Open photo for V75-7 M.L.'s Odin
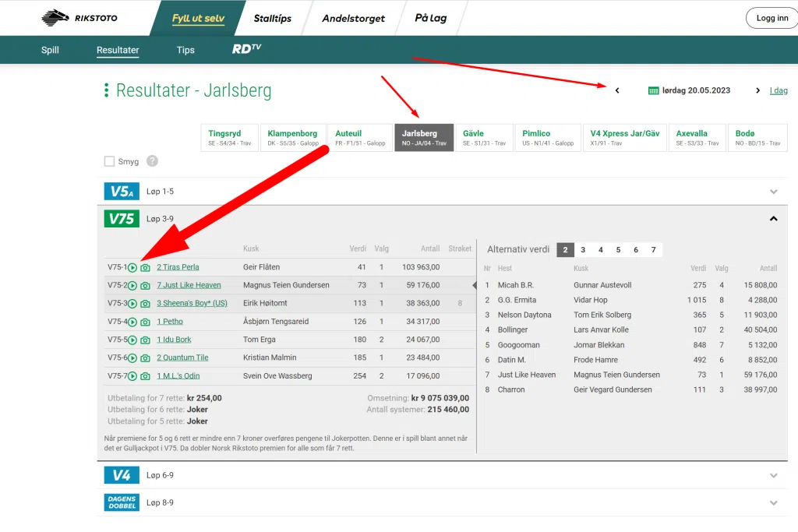The height and width of the screenshot is (532, 798). point(145,376)
